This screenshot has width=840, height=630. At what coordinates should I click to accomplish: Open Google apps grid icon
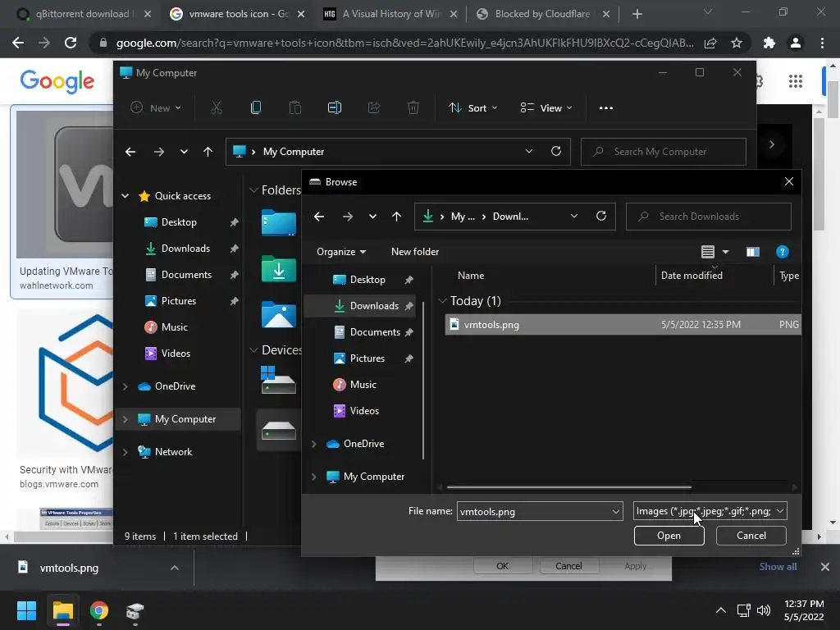796,81
